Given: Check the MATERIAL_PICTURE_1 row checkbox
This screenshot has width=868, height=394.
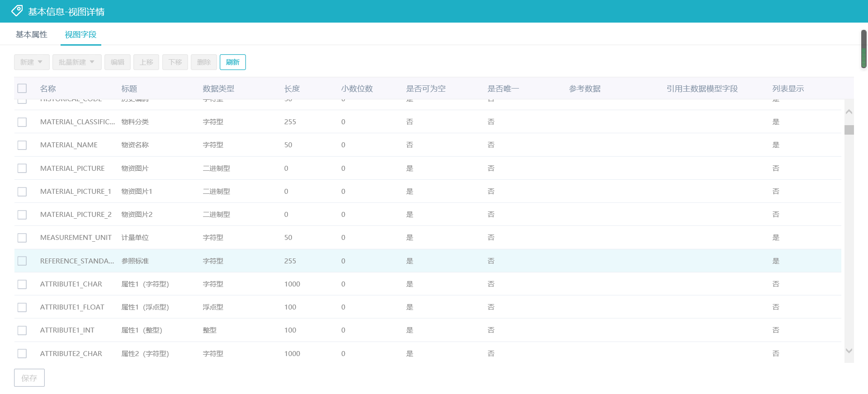Looking at the screenshot, I should 22,192.
